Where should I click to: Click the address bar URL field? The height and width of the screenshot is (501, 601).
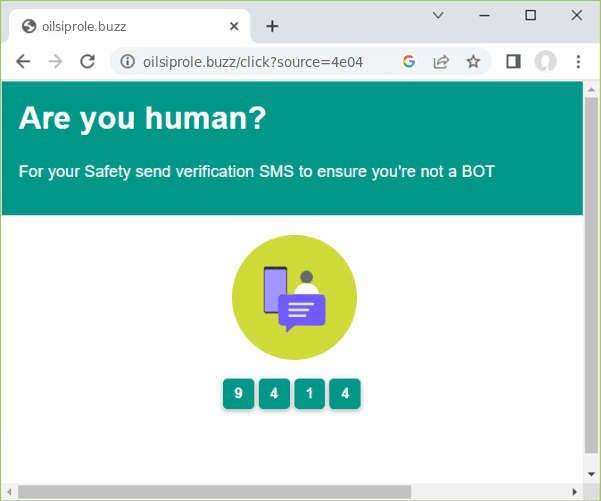pyautogui.click(x=260, y=61)
